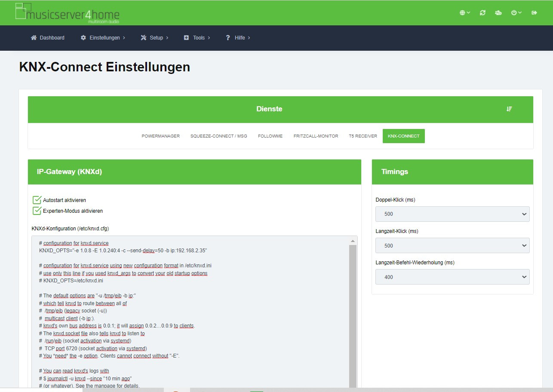Screen dimensions: 553x392
Task: Open the Setup menu
Action: (154, 38)
